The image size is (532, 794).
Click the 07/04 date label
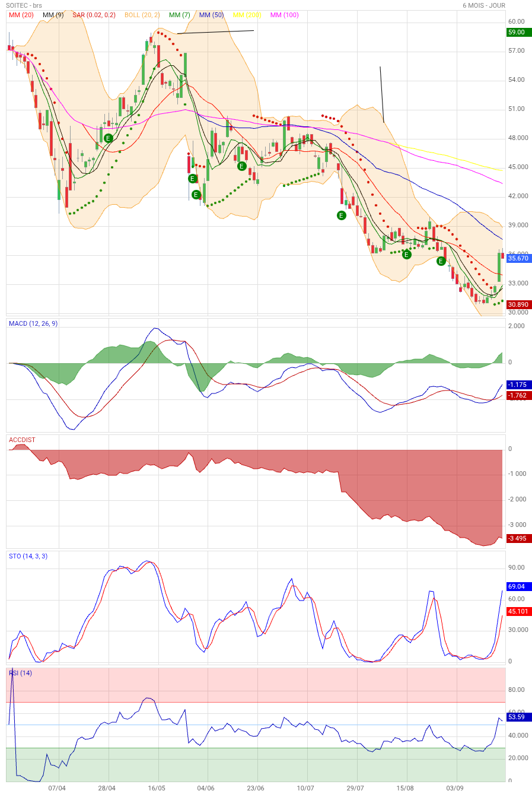(x=57, y=788)
